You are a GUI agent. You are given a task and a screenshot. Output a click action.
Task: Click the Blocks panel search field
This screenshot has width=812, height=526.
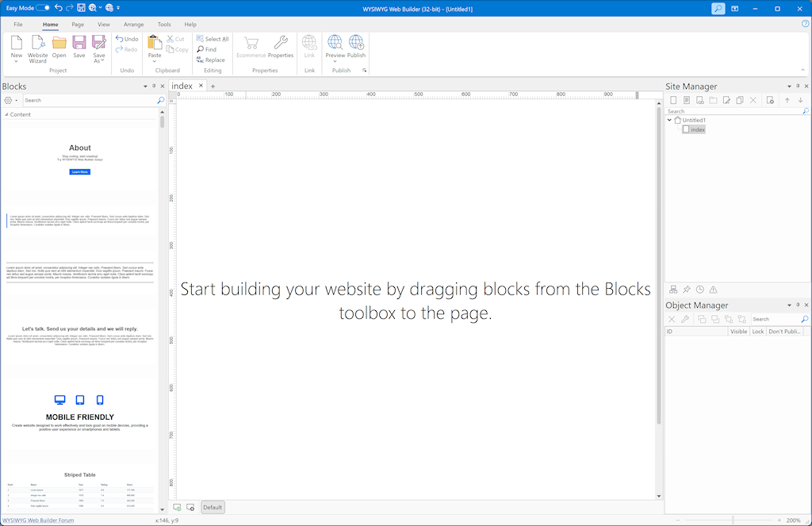click(89, 101)
